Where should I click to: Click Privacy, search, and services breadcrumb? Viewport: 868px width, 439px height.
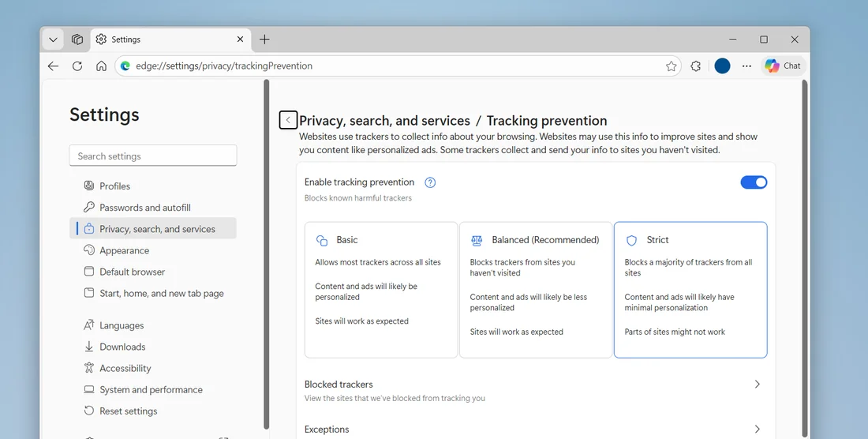point(385,121)
